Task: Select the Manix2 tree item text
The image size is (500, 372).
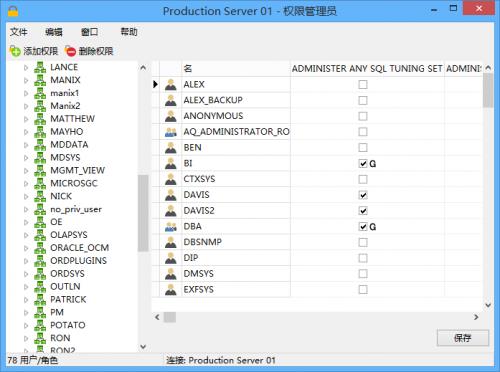Action: [65, 106]
